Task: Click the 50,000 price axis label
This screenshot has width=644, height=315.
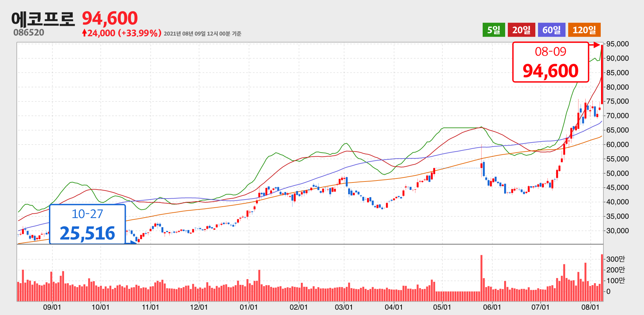Action: [618, 173]
